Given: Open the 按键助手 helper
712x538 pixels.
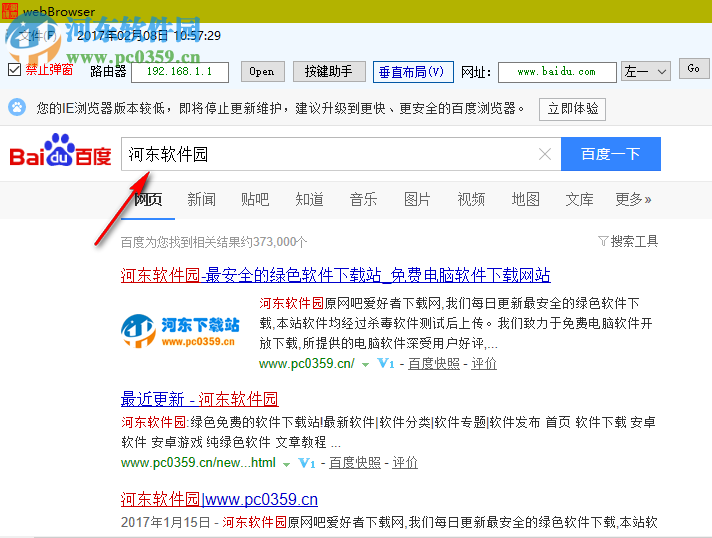Looking at the screenshot, I should [329, 72].
